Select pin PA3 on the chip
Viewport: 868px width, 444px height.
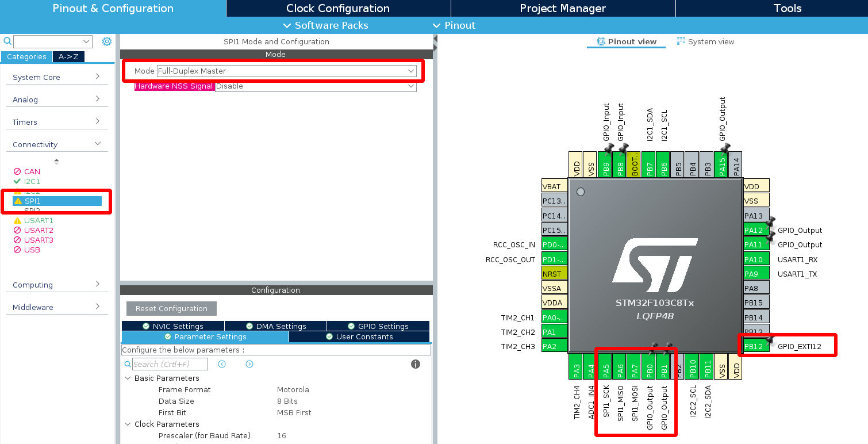pyautogui.click(x=577, y=366)
